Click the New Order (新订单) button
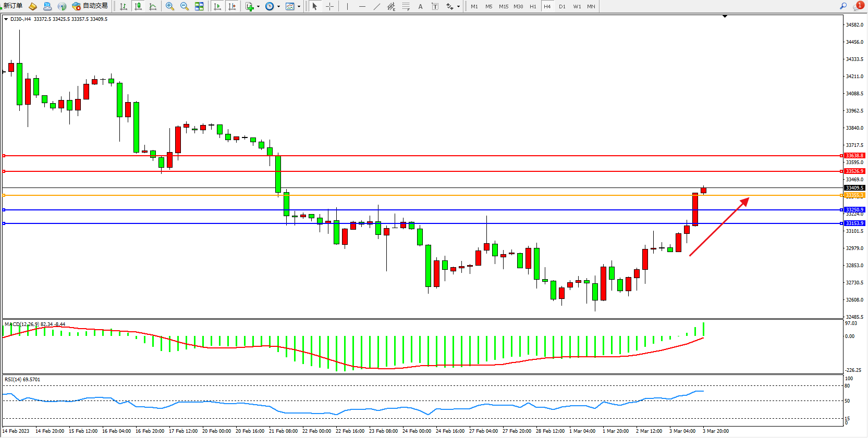Viewport: 868px width, 438px height. coord(13,6)
